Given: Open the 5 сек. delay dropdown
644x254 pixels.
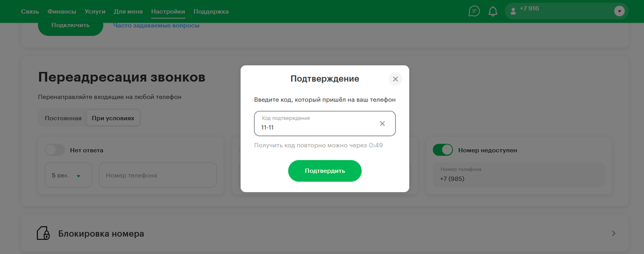Looking at the screenshot, I should click(69, 175).
